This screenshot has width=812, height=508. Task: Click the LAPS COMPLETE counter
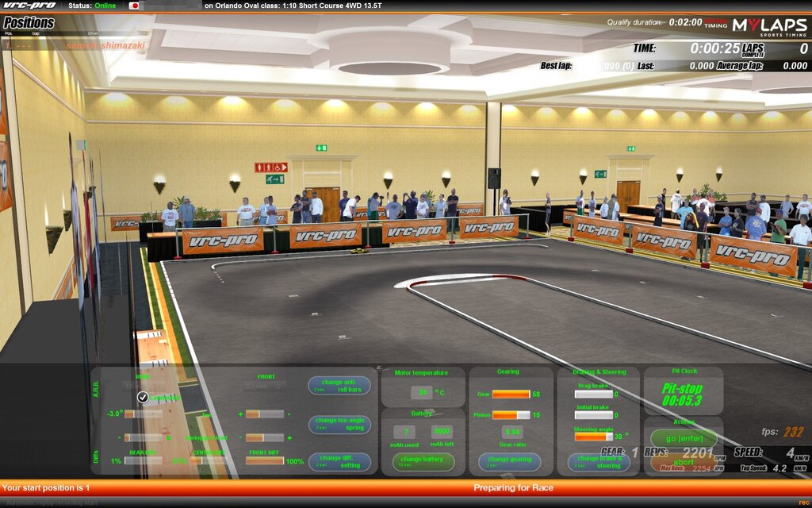pos(775,49)
